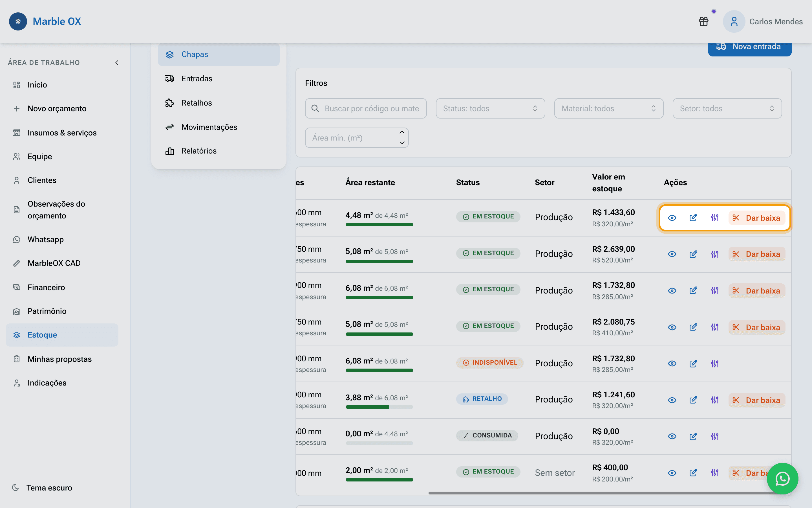Open Insumos & serviços

pyautogui.click(x=62, y=133)
